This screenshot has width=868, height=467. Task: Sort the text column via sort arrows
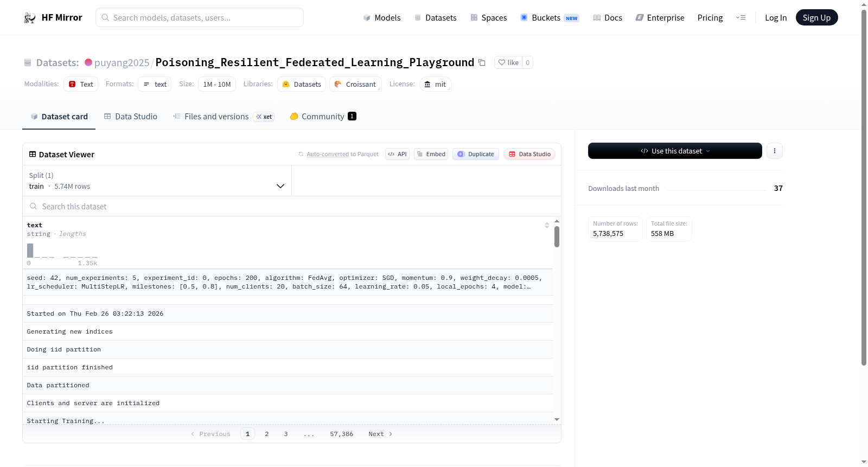tap(547, 225)
